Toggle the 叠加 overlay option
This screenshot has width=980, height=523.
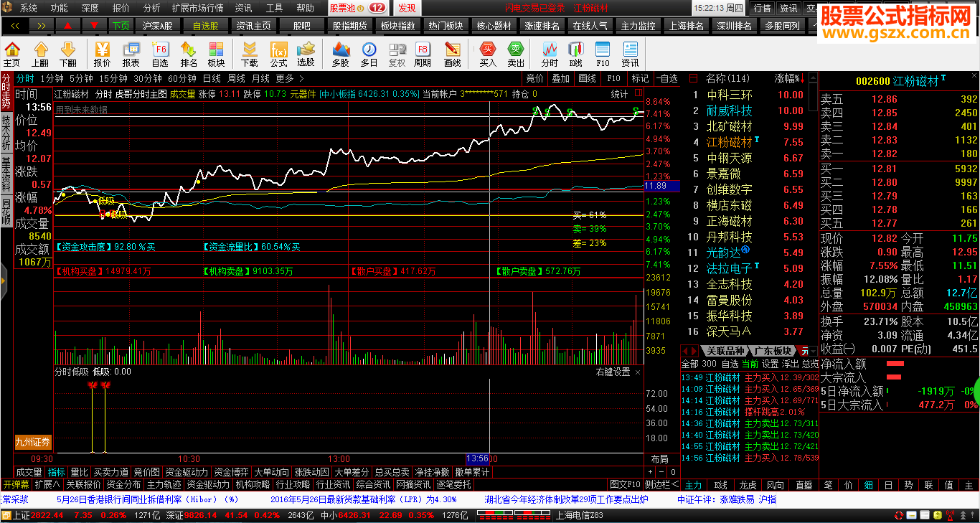(560, 78)
